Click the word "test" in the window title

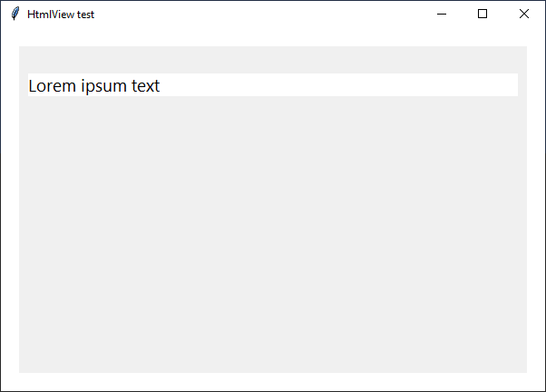pyautogui.click(x=85, y=15)
